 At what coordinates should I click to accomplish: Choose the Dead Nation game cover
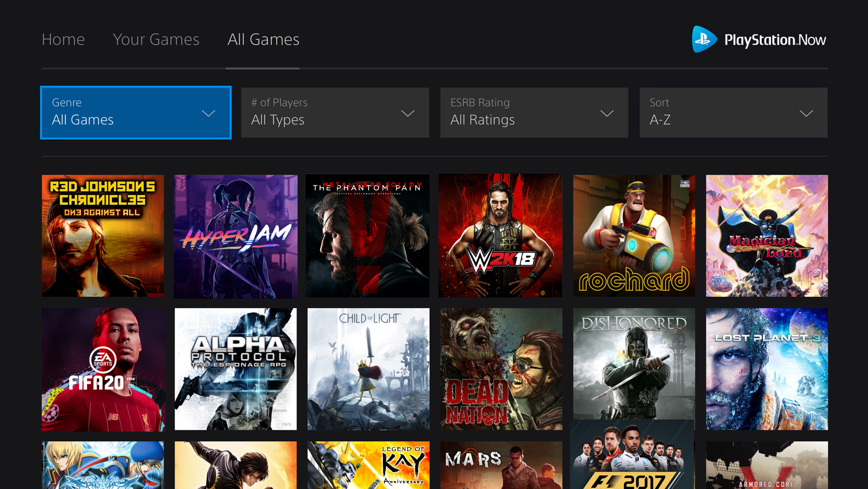click(x=501, y=369)
